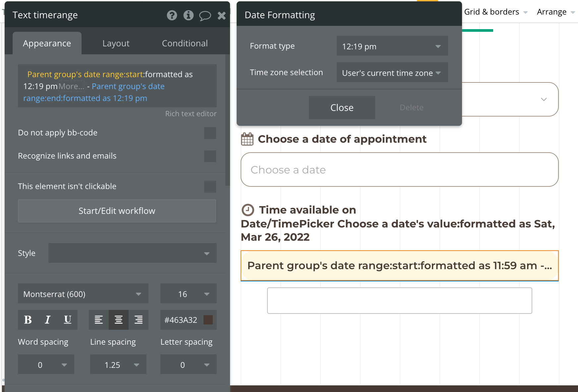The image size is (578, 392).
Task: Open the Montserrat font dropdown
Action: click(x=83, y=294)
